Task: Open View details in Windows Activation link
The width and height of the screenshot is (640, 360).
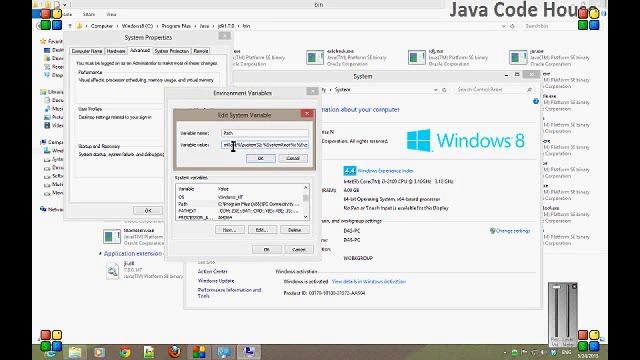Action: (369, 282)
